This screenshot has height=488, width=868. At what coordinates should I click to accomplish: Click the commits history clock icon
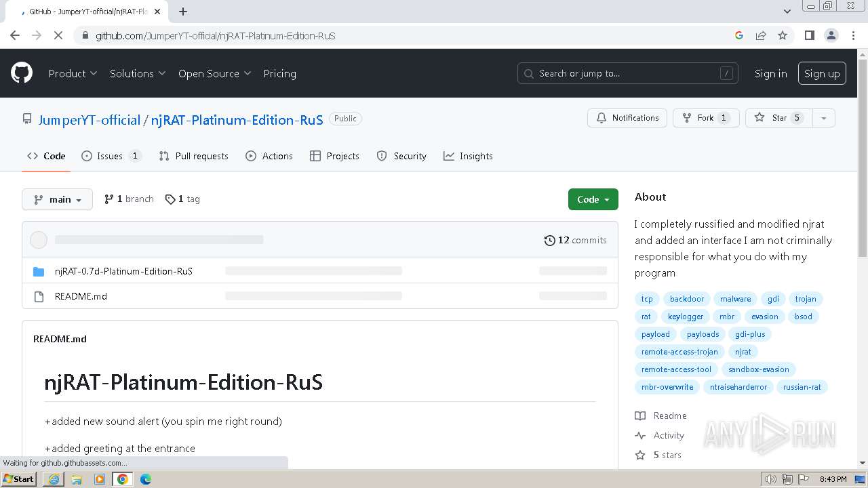[549, 240]
